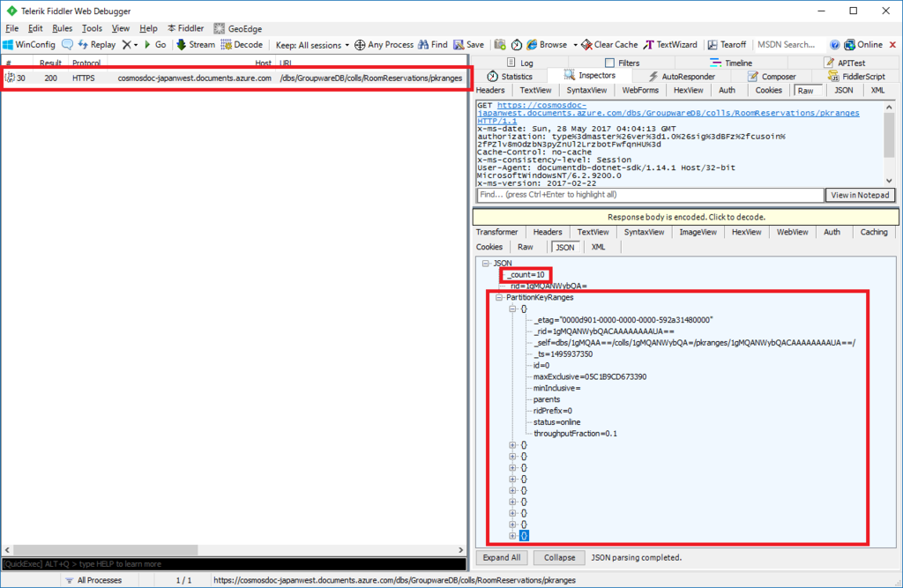Open the GeoEdge menu
Image resolution: width=903 pixels, height=588 pixels.
[238, 28]
